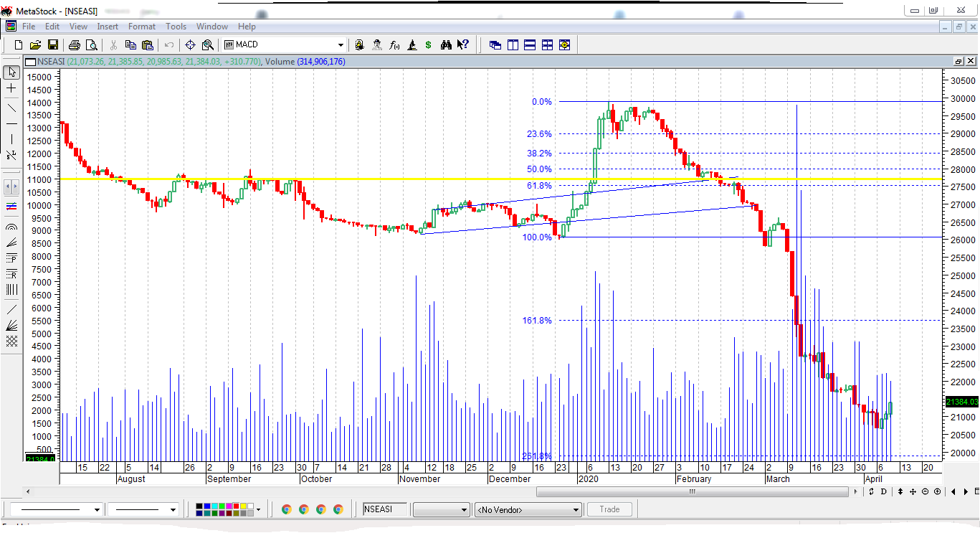The height and width of the screenshot is (533, 980).
Task: Open The Explorer detective icon
Action: pos(377,44)
